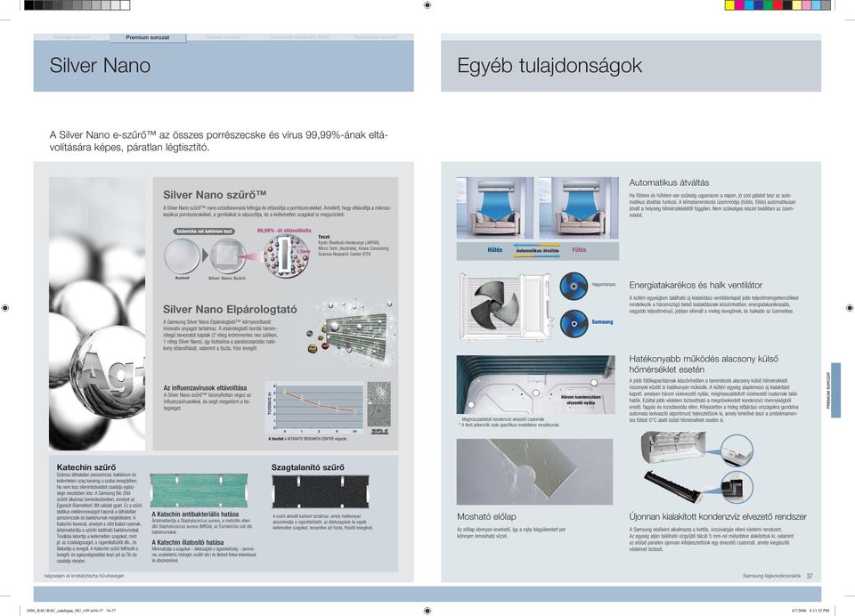The image size is (855, 616).
Task: Open the faded Classic sorozat tab
Action: [224, 37]
